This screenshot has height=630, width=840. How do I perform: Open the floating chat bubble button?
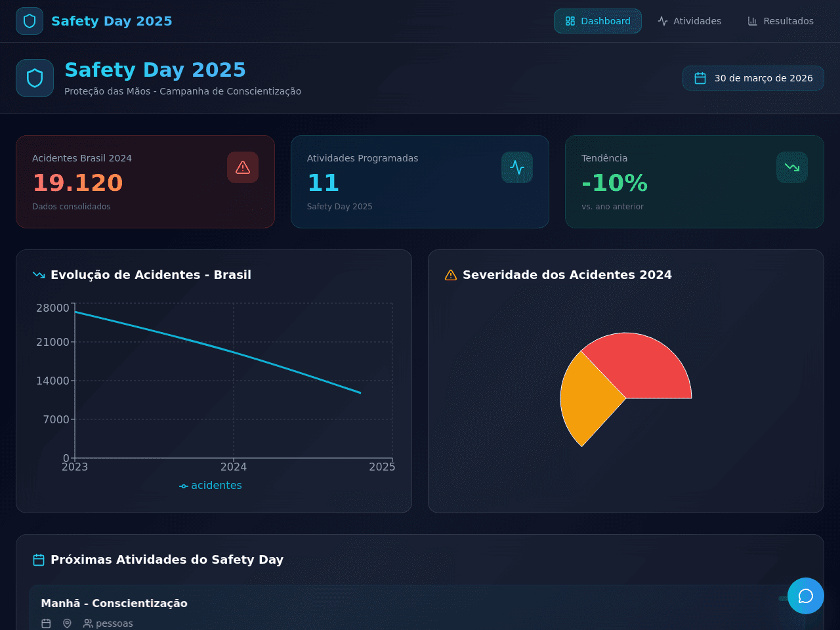pyautogui.click(x=806, y=596)
